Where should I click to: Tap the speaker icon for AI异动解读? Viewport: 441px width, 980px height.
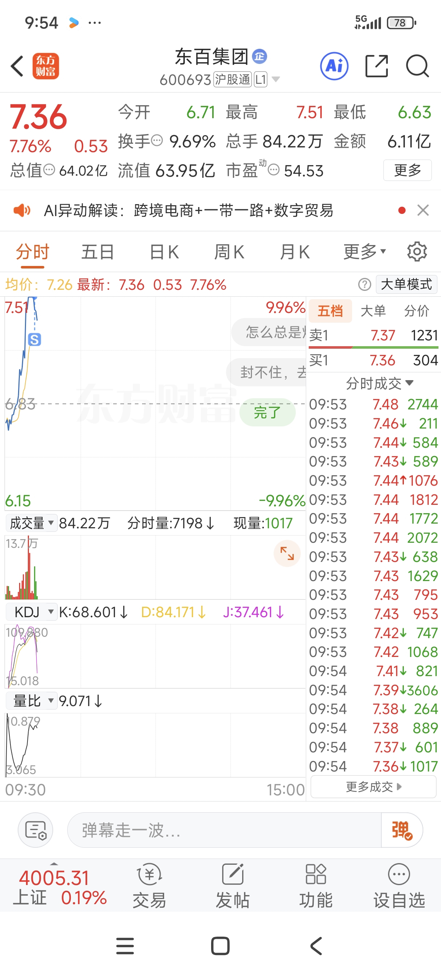click(22, 210)
